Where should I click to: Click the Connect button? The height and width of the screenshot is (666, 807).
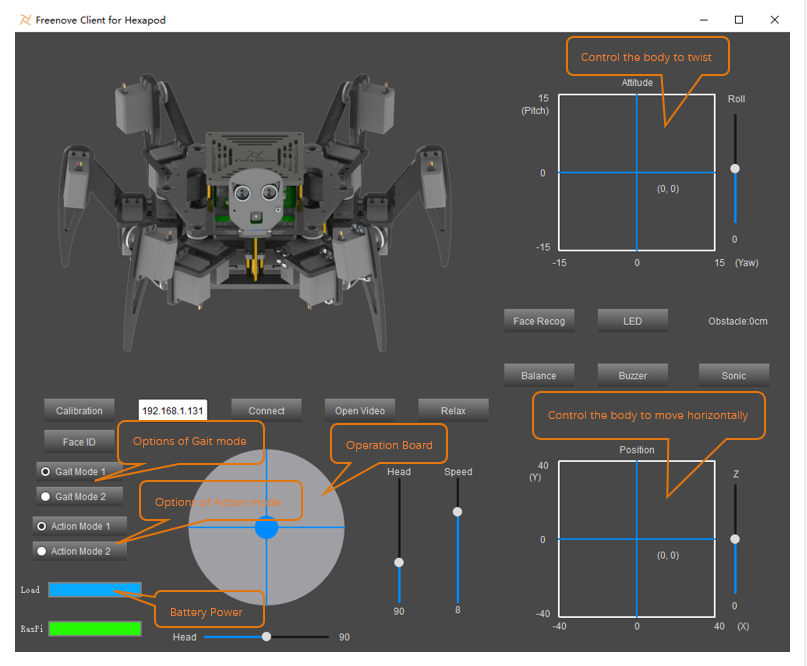point(266,411)
